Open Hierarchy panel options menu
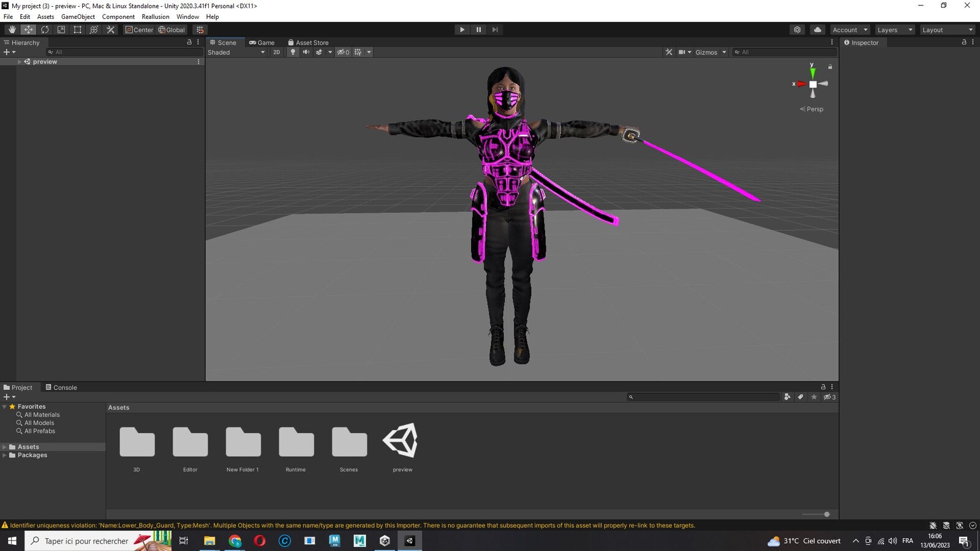 pyautogui.click(x=198, y=42)
